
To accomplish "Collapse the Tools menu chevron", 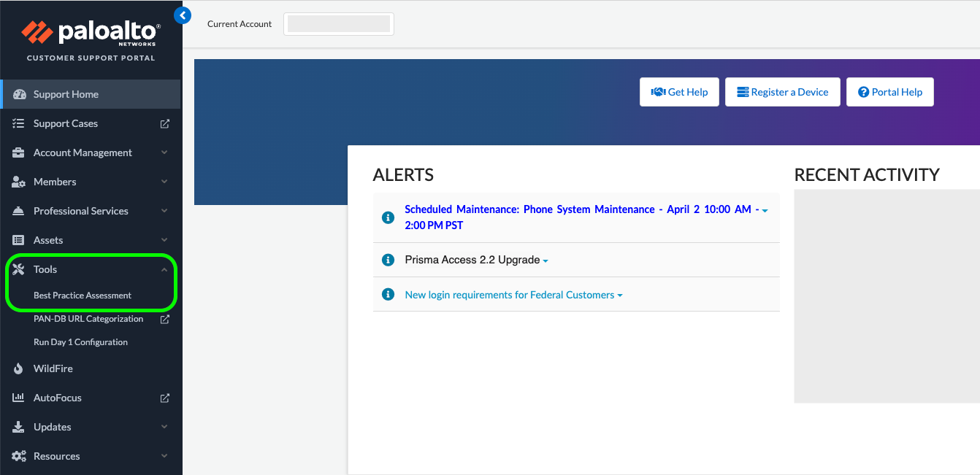I will 164,269.
